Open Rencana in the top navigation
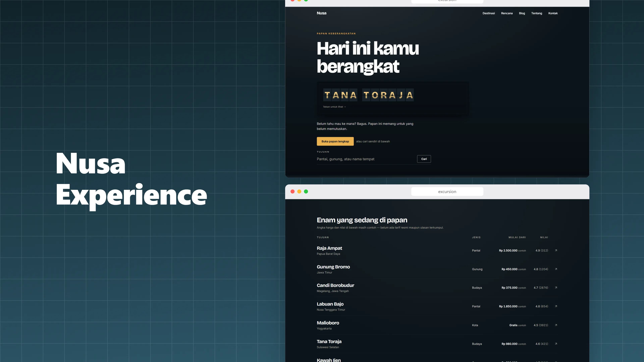644x362 pixels. [x=507, y=13]
